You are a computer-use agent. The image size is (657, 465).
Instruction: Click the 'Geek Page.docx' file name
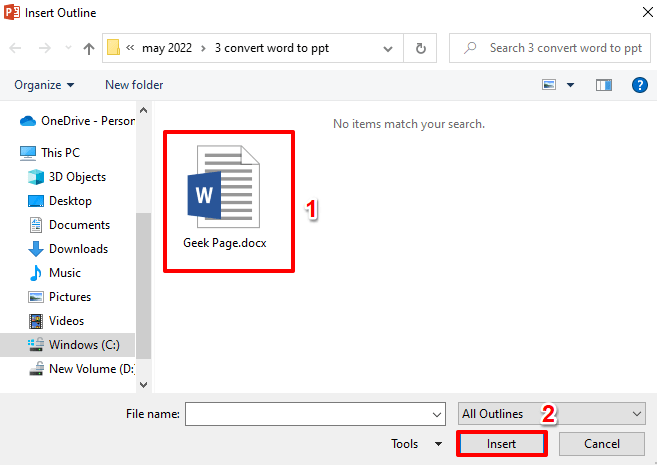point(225,243)
